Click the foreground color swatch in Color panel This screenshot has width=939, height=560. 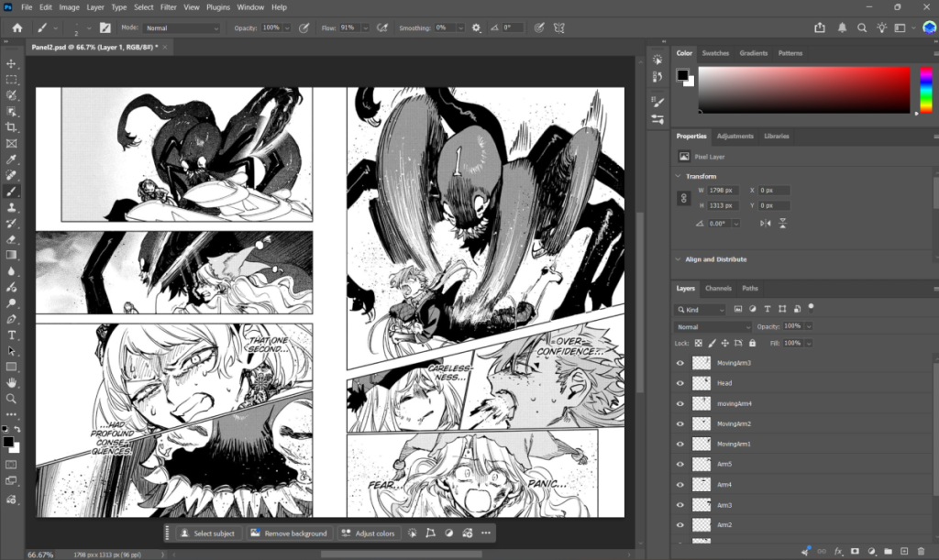tap(682, 75)
